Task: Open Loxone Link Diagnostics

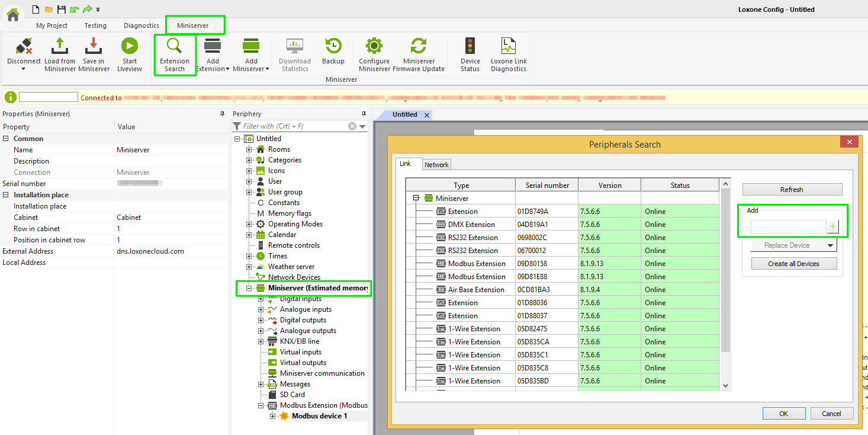Action: pyautogui.click(x=509, y=47)
